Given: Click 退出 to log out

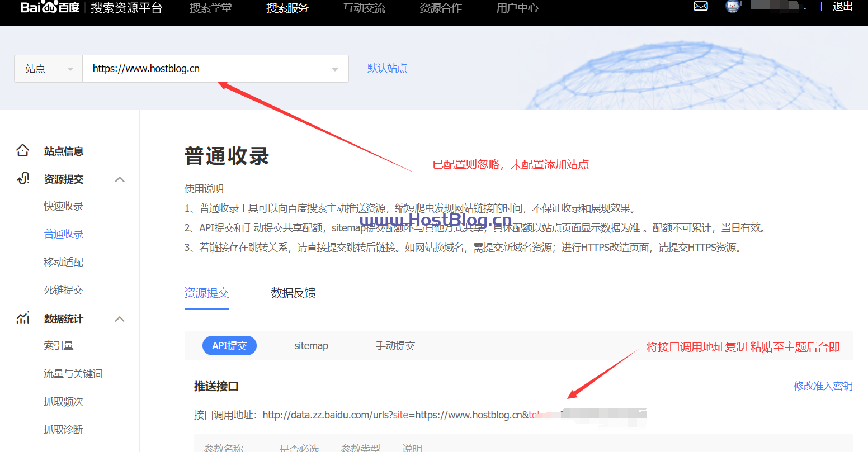Looking at the screenshot, I should [842, 7].
